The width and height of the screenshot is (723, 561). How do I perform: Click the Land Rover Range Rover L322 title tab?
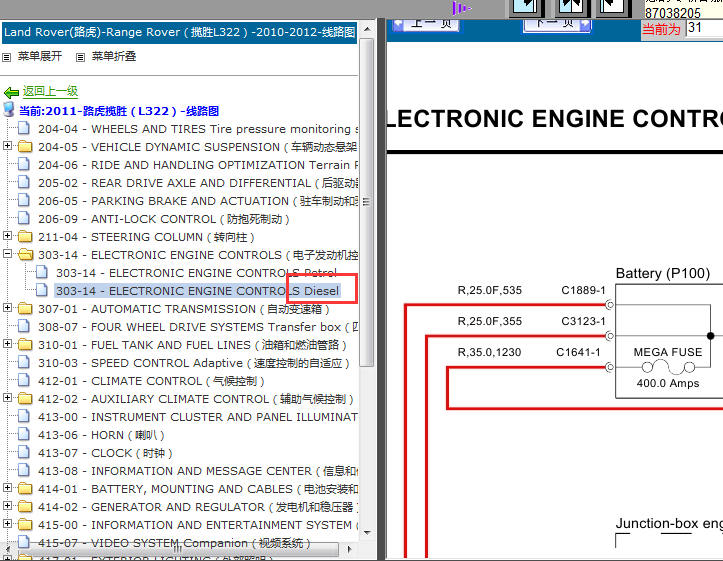pyautogui.click(x=179, y=33)
